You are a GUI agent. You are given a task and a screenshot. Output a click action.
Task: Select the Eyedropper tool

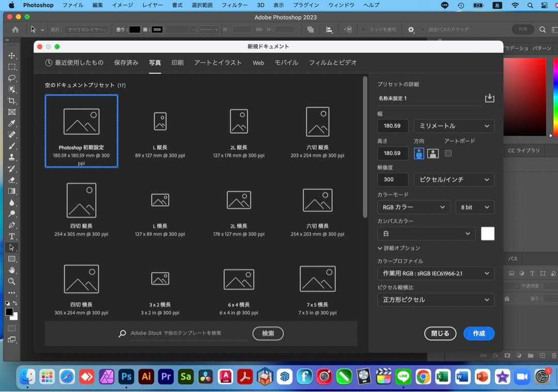pos(11,124)
